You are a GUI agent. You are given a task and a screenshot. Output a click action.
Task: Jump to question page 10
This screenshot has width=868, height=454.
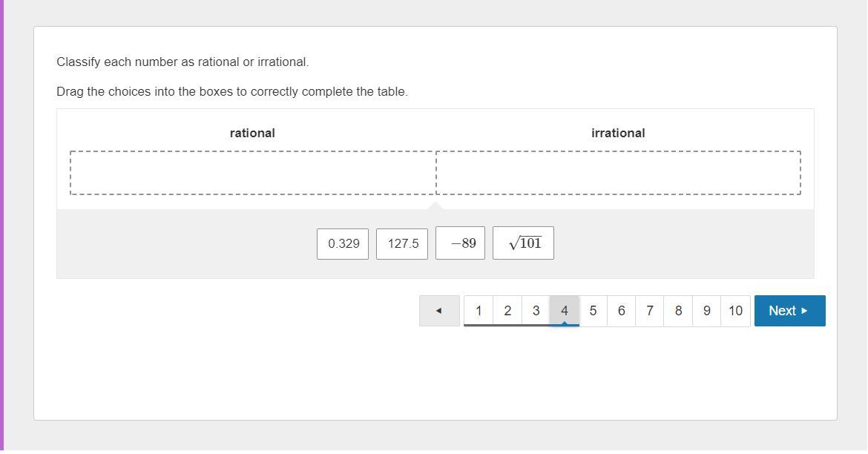[x=735, y=311]
